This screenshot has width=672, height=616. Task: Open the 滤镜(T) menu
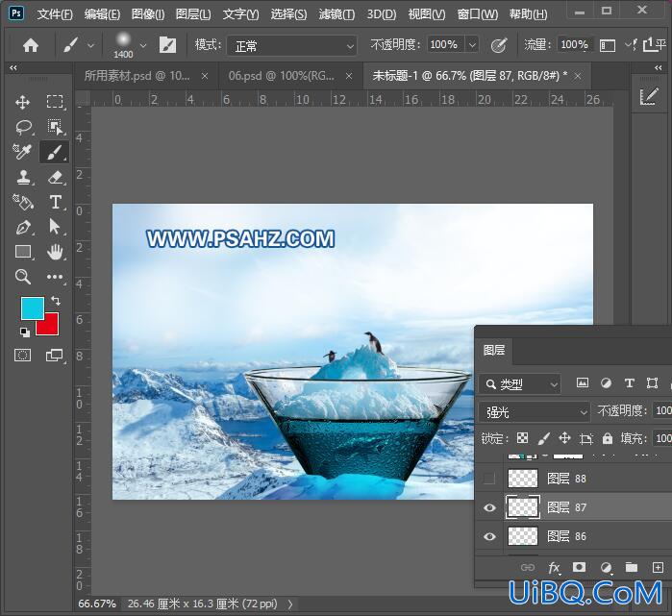(336, 14)
